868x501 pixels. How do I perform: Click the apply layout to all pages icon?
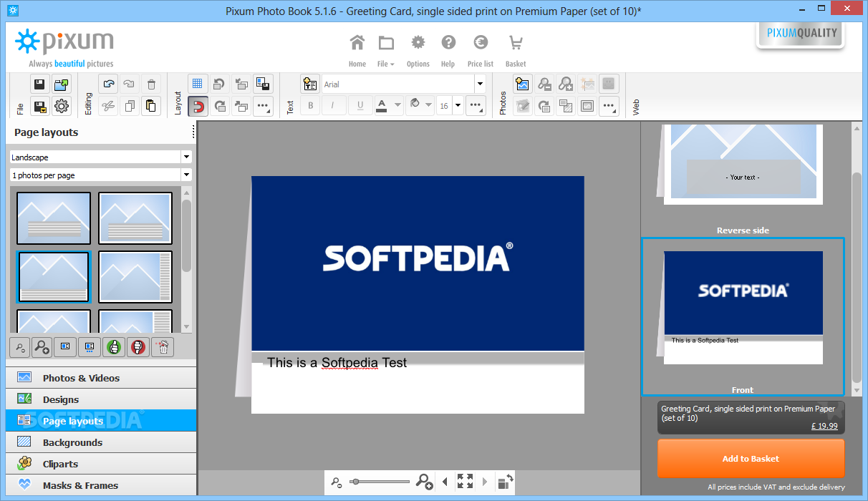[x=89, y=347]
